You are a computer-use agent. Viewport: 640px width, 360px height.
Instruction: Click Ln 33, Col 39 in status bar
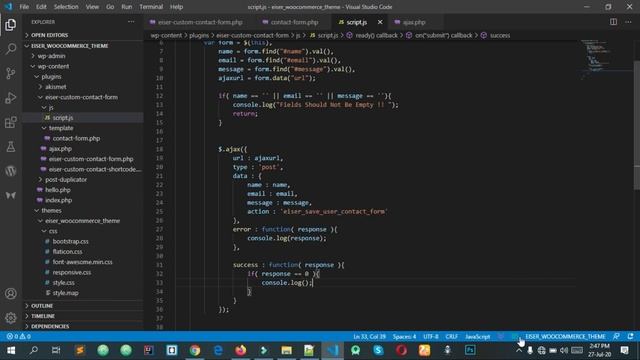(369, 336)
